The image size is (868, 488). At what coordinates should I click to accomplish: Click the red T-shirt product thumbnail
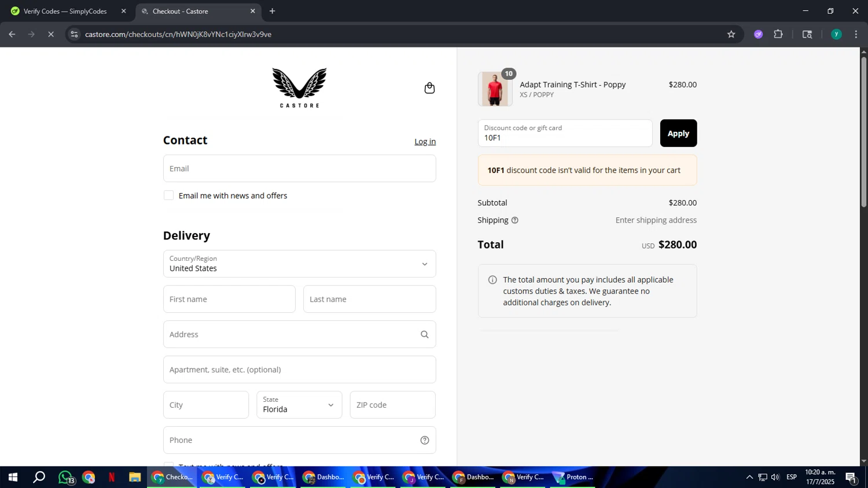click(x=495, y=89)
